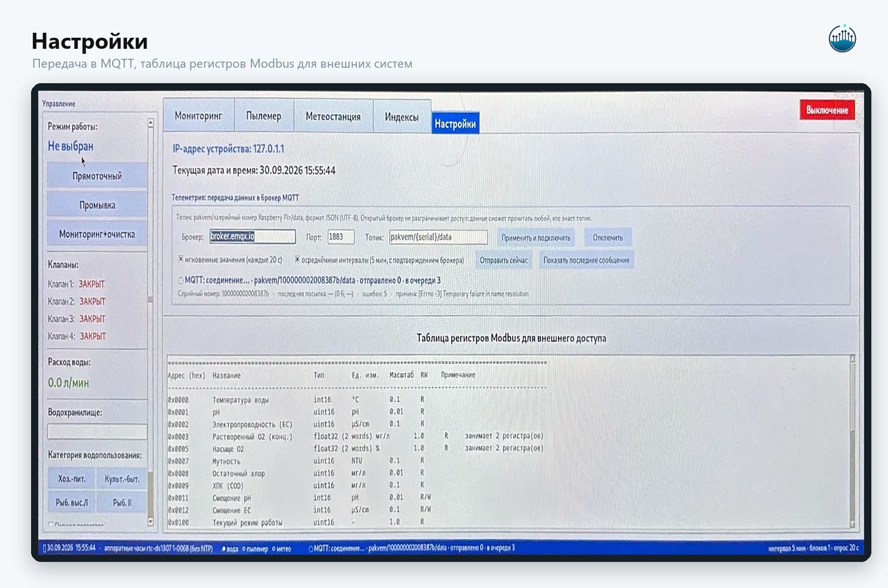Choose Рыб. выс./I water category

pos(72,503)
